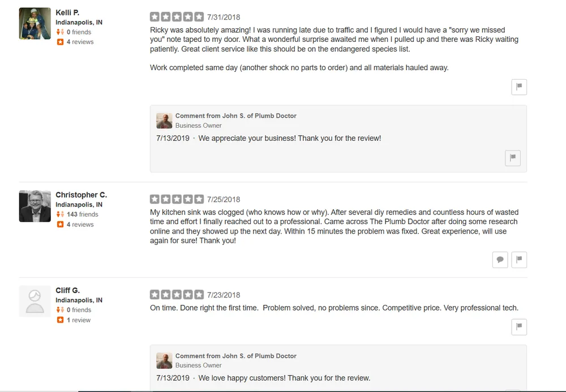Open Kelli P.'s profile photo
This screenshot has width=566, height=392.
(35, 24)
